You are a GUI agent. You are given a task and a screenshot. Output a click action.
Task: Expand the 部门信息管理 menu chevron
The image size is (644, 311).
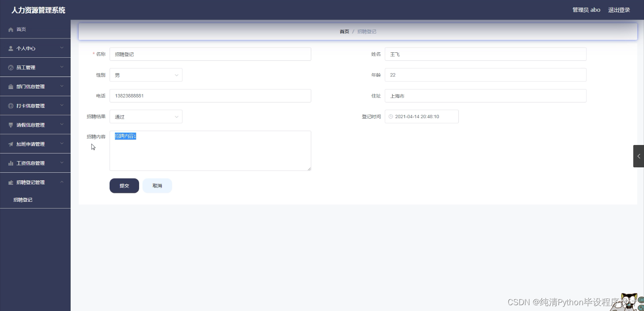(x=62, y=86)
